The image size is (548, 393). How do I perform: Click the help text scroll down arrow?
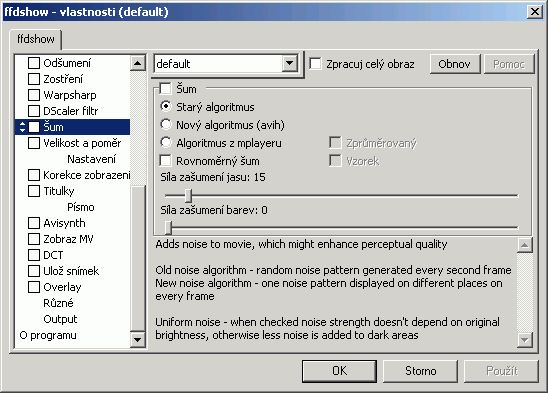pyautogui.click(x=525, y=340)
